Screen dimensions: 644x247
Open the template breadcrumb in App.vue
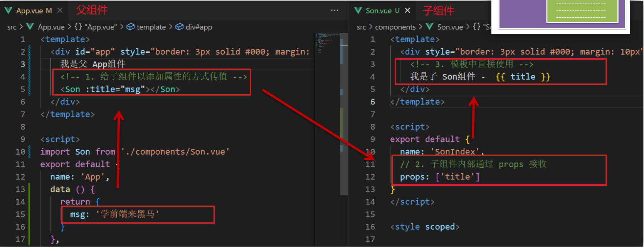(146, 27)
